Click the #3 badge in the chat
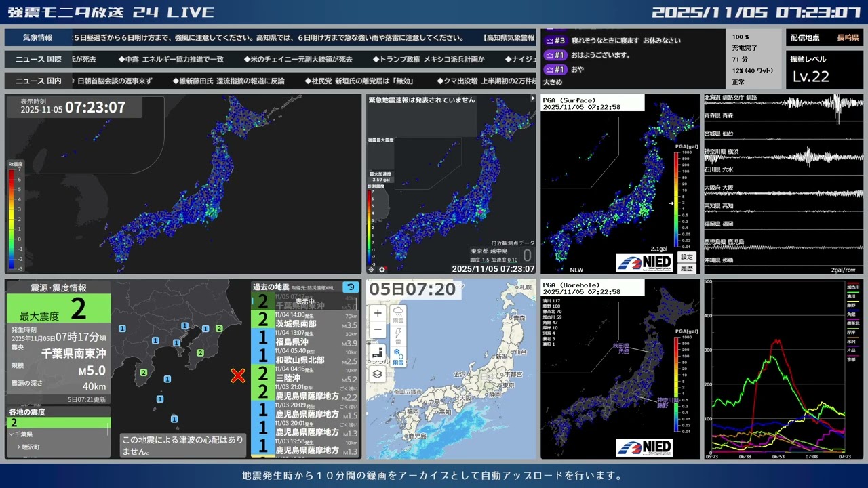This screenshot has width=868, height=488. point(556,41)
